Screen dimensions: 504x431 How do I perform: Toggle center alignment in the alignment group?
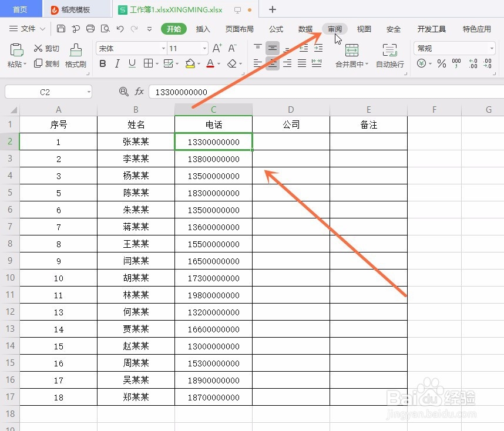272,63
